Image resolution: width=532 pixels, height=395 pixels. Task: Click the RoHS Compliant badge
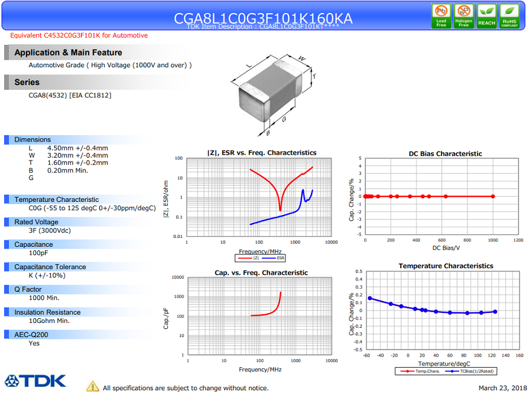510,16
